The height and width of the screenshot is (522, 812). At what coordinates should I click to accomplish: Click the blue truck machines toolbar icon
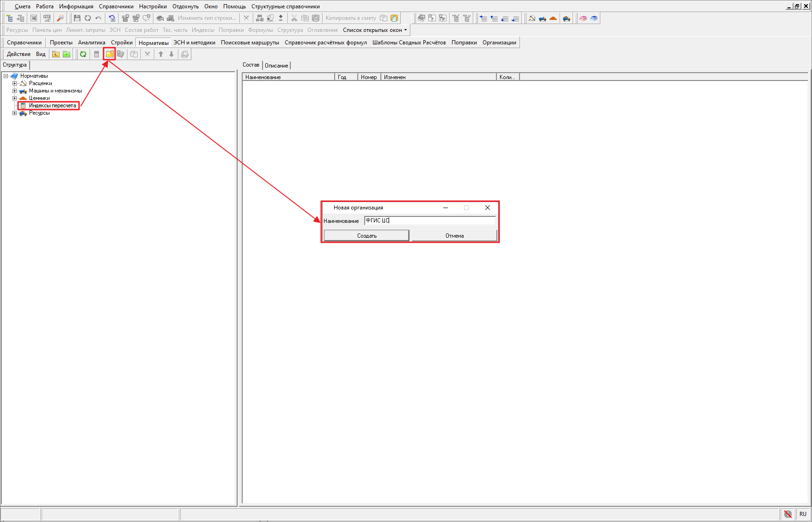pos(543,18)
